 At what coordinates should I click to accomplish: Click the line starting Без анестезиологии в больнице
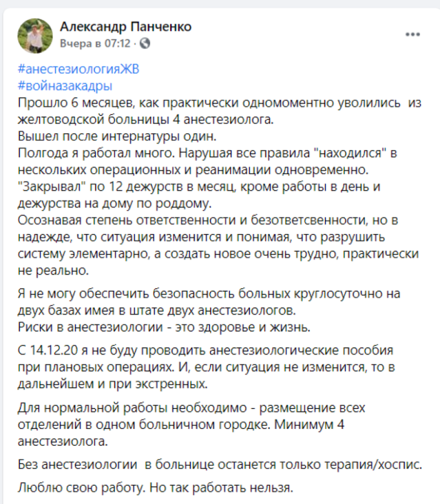220,465
